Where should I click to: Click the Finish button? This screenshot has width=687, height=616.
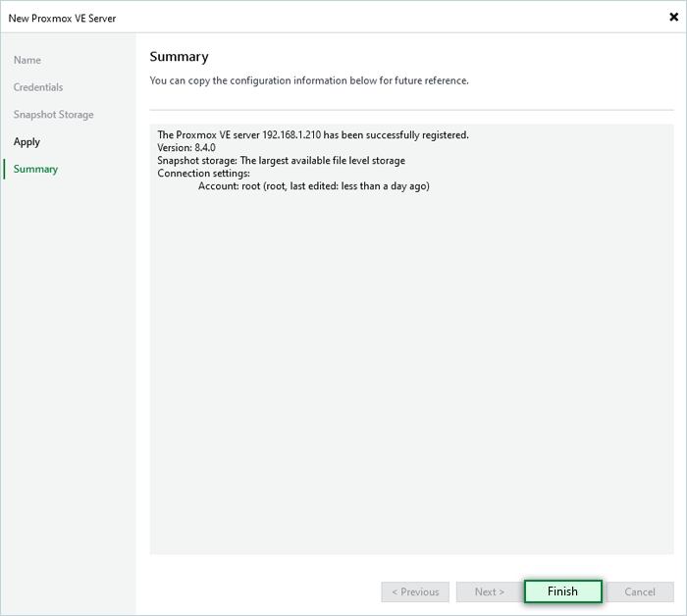(x=562, y=591)
